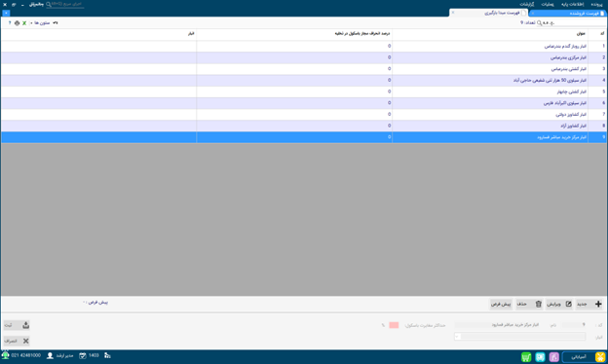Click the filter icon beside columns menu
The width and height of the screenshot is (608, 364).
(x=56, y=23)
